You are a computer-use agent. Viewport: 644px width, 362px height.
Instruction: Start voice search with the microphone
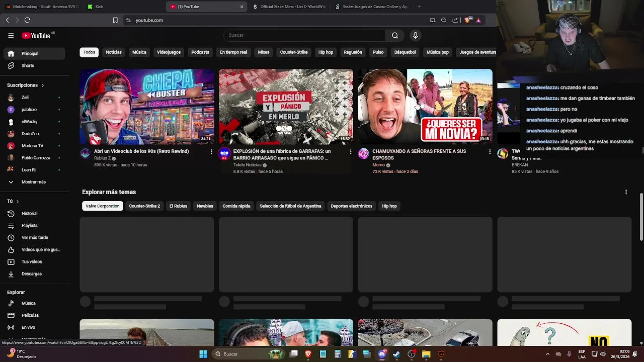tap(415, 35)
